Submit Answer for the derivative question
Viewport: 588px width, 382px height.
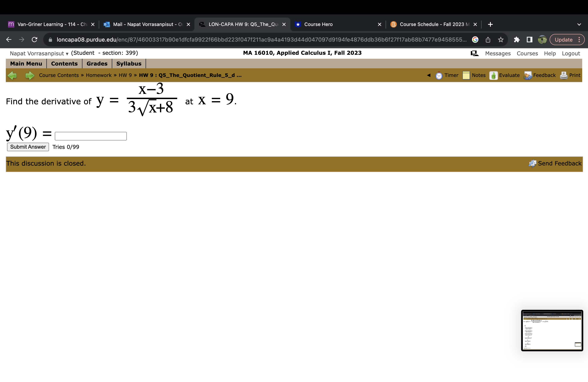click(x=28, y=147)
